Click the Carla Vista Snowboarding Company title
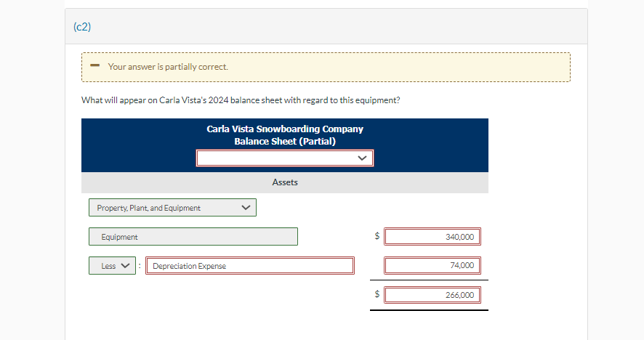644x340 pixels. tap(285, 129)
